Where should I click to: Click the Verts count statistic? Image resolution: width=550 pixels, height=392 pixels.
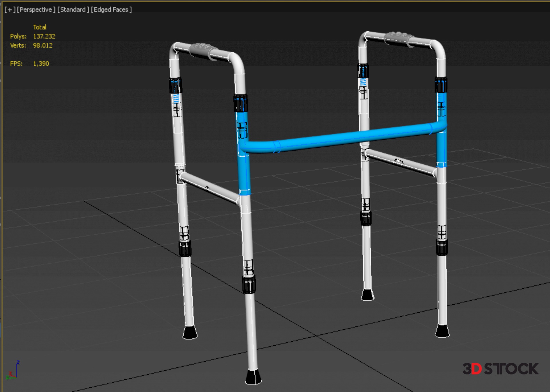pyautogui.click(x=43, y=46)
